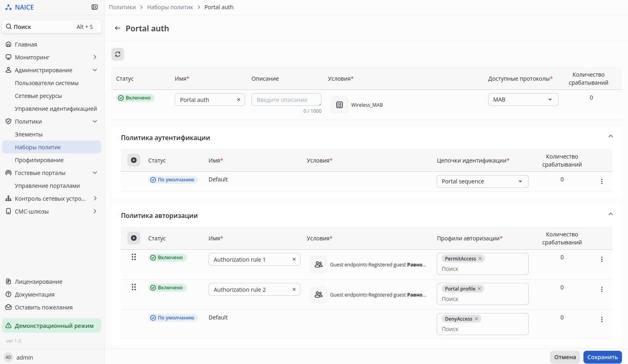Open the Authorization rule 1 conditions icon
Viewport: 628px width, 364px height.
(319, 264)
